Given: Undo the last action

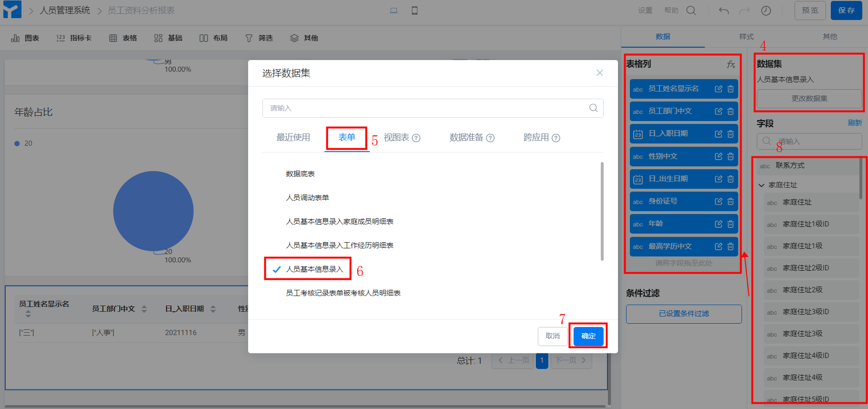Looking at the screenshot, I should point(724,10).
